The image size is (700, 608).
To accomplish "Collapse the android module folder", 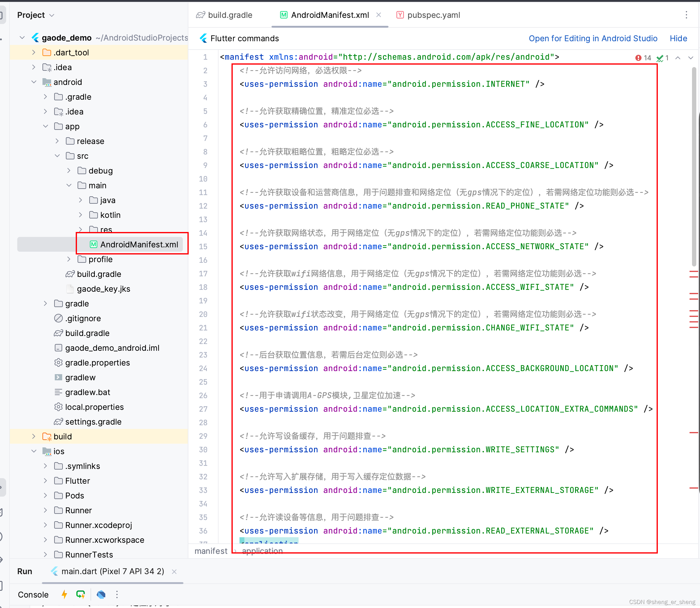I will [34, 82].
